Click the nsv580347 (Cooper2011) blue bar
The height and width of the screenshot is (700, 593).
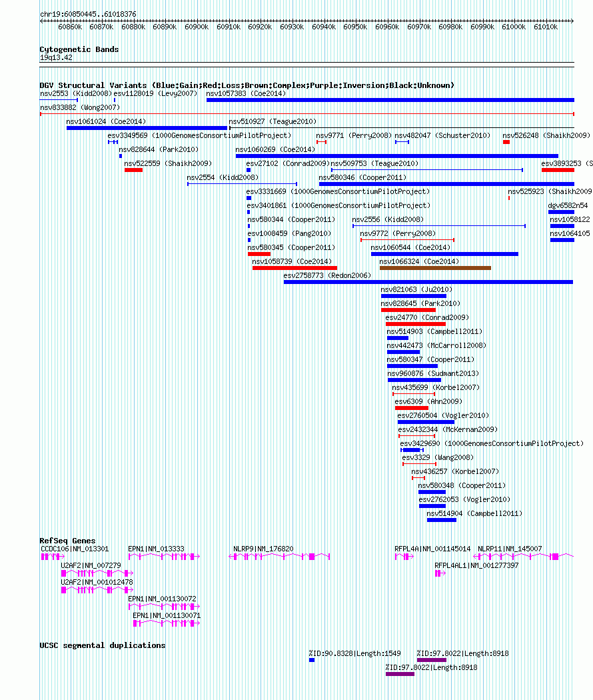(x=412, y=366)
